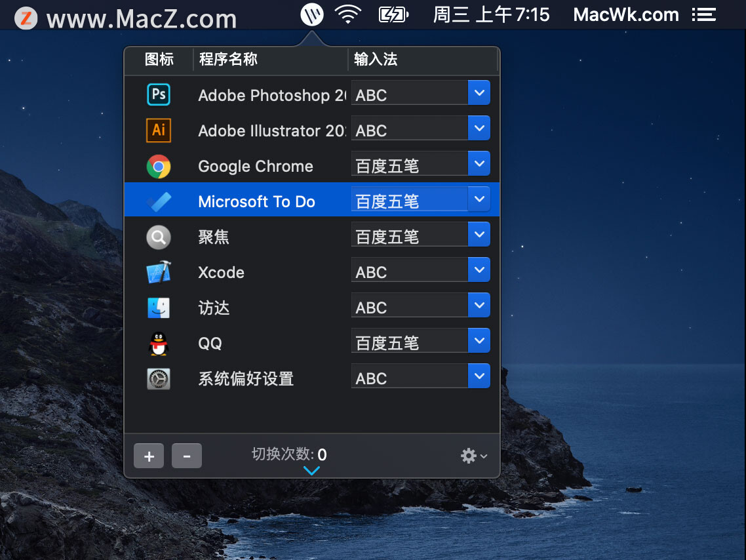
Task: Select the 访达 row name
Action: pos(214,308)
